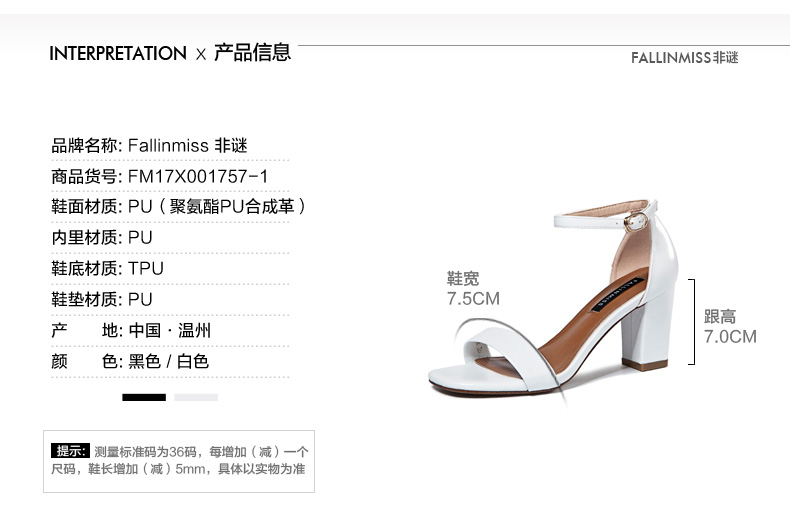The image size is (790, 518).
Task: Click the 跟高 7.0CM heel height label
Action: point(730,327)
